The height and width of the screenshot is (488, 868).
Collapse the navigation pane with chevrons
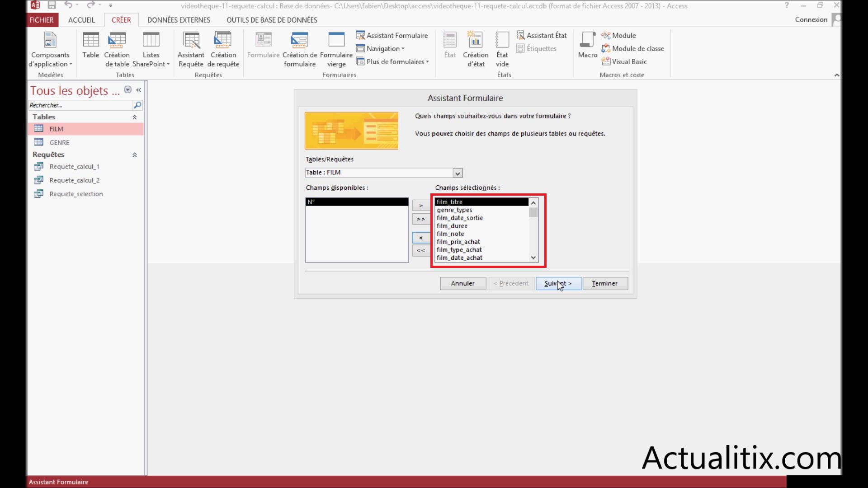[x=139, y=90]
